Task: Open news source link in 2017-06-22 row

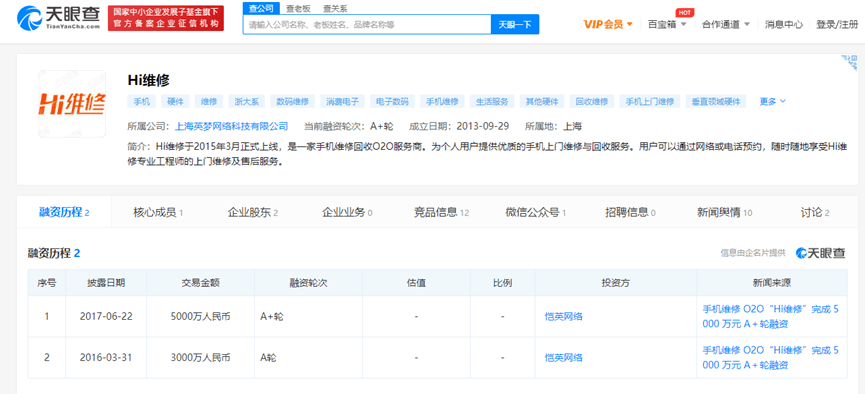Action: point(771,316)
